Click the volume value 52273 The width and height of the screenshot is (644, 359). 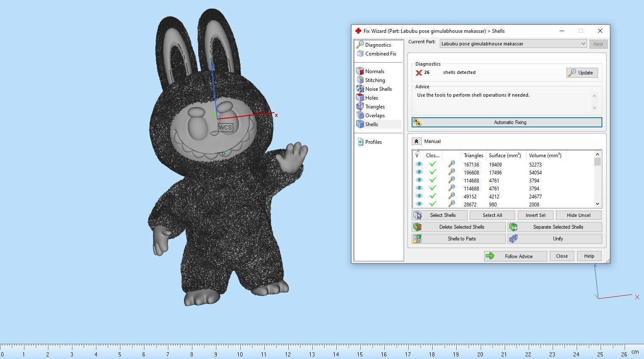535,165
